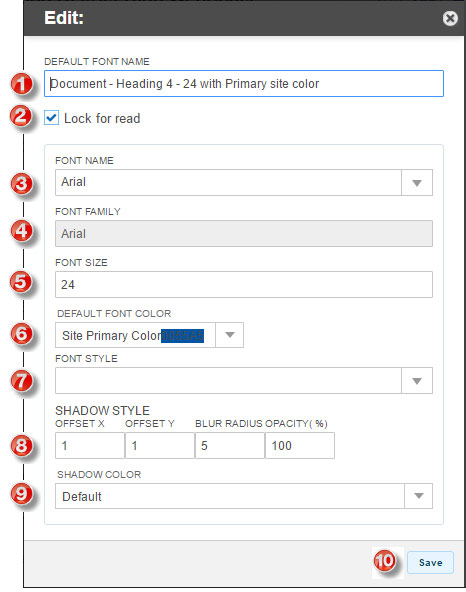Click red callout marker number 9
The width and height of the screenshot is (466, 592).
point(22,493)
